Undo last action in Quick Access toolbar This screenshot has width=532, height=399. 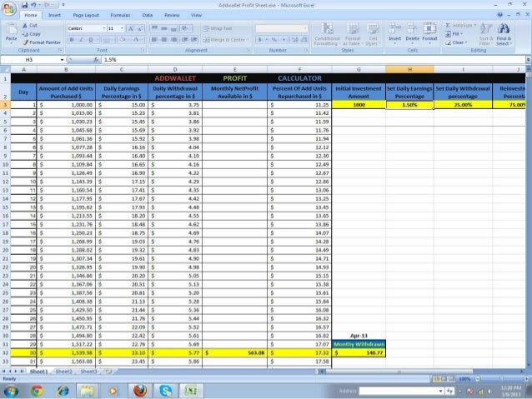(x=33, y=5)
